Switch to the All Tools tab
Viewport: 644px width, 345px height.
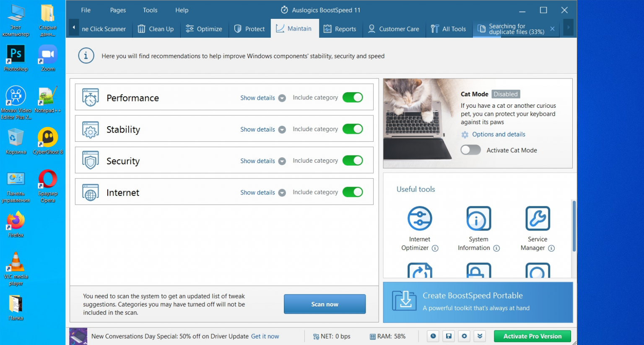pos(449,29)
